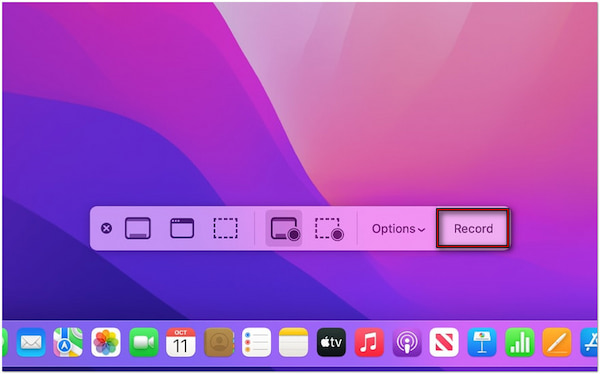Open the Notes app in Dock
600x374 pixels.
pos(293,342)
